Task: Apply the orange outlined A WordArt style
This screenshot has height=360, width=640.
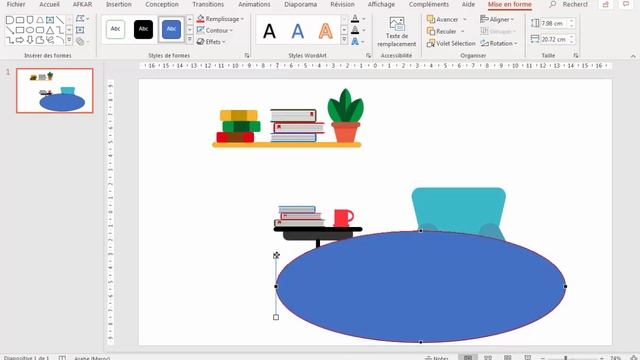Action: pos(326,31)
